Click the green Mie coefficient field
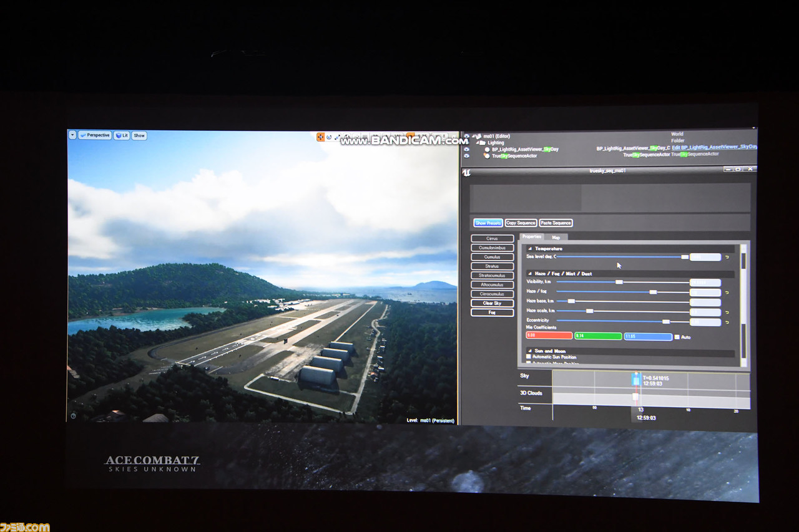The height and width of the screenshot is (532, 799). 598,336
